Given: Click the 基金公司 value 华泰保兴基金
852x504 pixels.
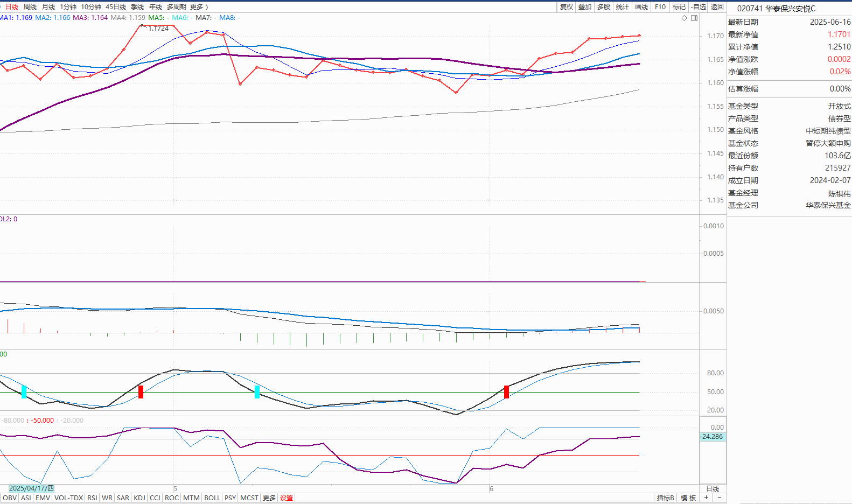Looking at the screenshot, I should (x=828, y=206).
